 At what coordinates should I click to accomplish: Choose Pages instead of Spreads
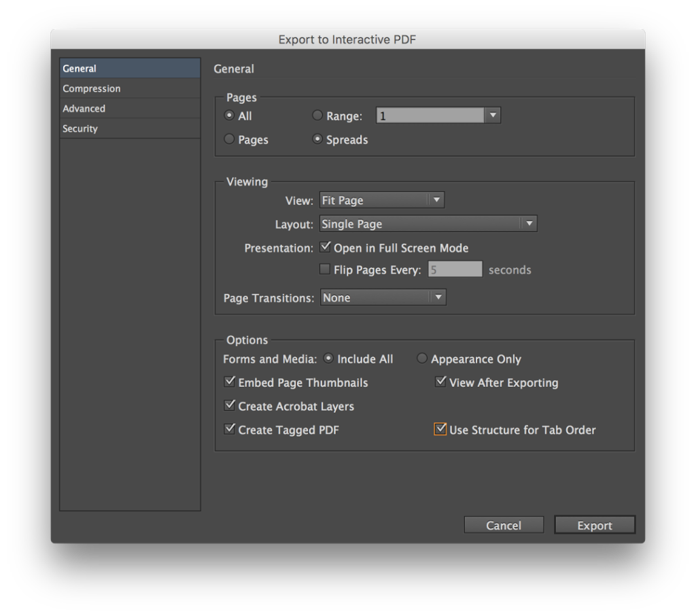pos(229,139)
